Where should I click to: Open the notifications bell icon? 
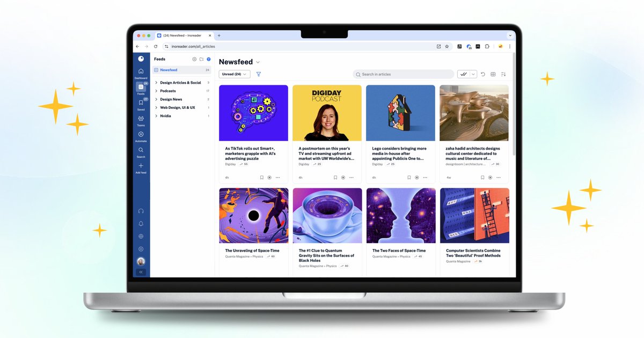click(x=141, y=223)
